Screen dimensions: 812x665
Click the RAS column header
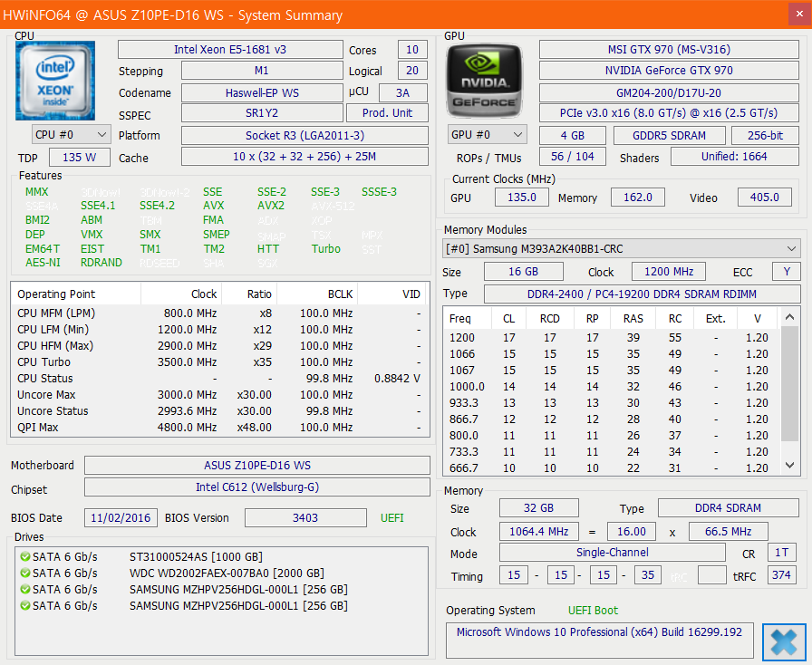tap(633, 319)
